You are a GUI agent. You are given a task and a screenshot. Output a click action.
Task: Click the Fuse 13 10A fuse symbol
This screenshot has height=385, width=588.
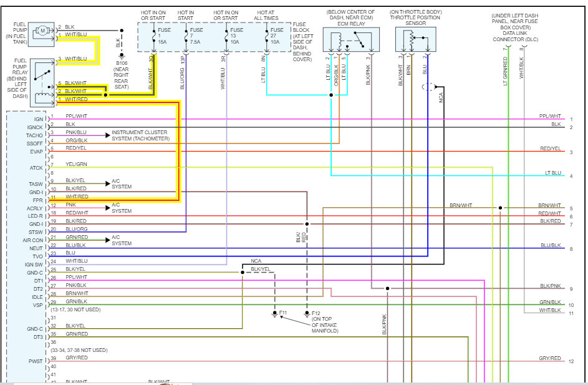tap(226, 36)
